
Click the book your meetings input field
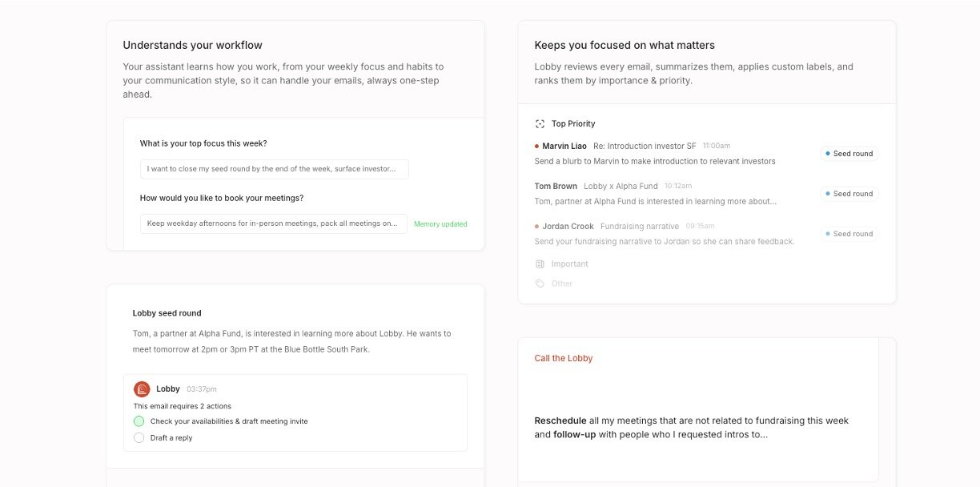pos(273,223)
